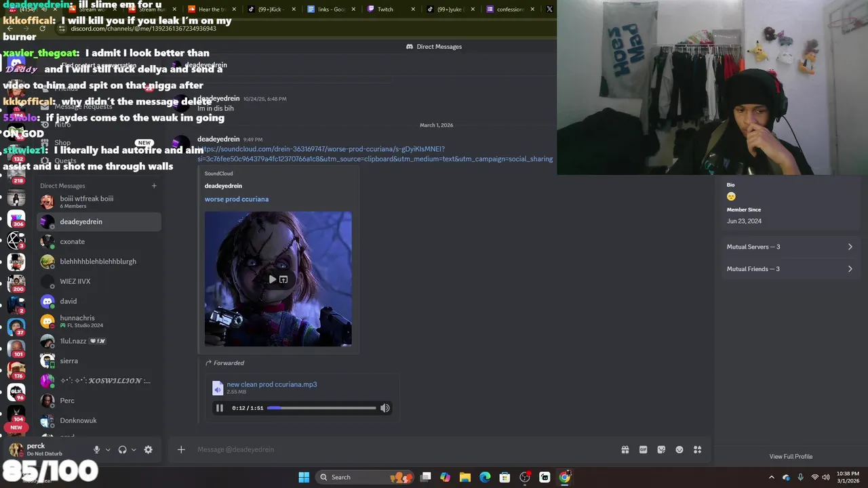Pause the new clean prod ccuriana audio
This screenshot has width=868, height=488.
click(x=220, y=408)
